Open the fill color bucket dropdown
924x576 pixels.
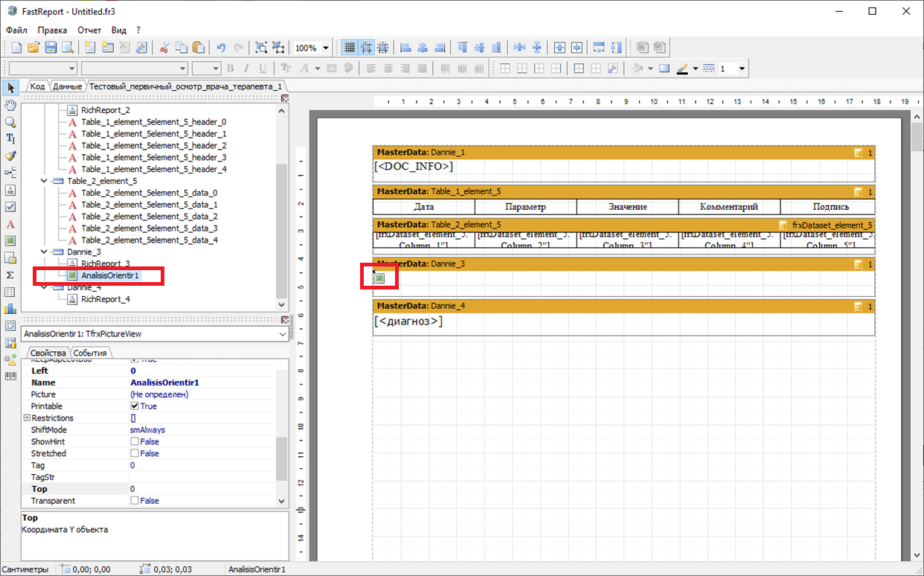pyautogui.click(x=650, y=68)
